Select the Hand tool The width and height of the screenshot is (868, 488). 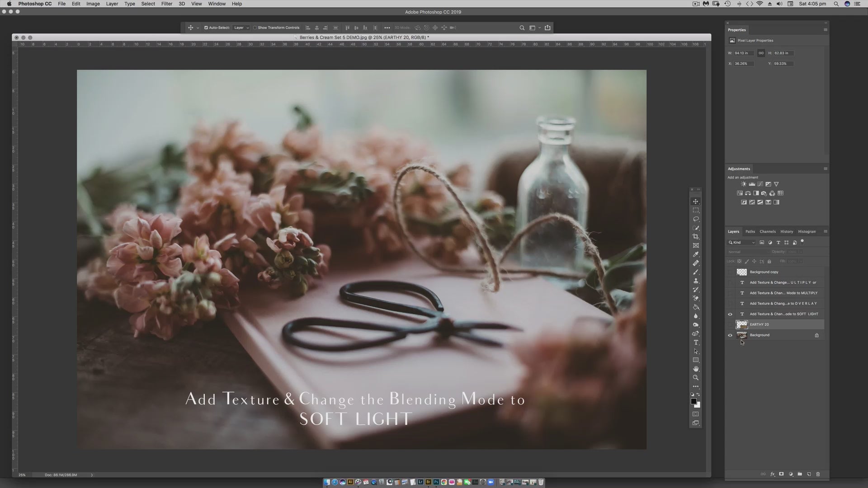[696, 369]
